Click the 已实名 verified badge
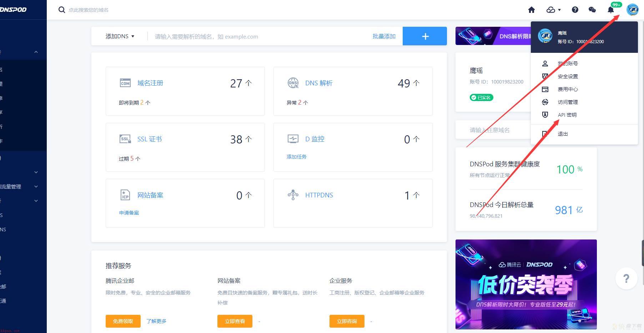644x333 pixels. (481, 97)
